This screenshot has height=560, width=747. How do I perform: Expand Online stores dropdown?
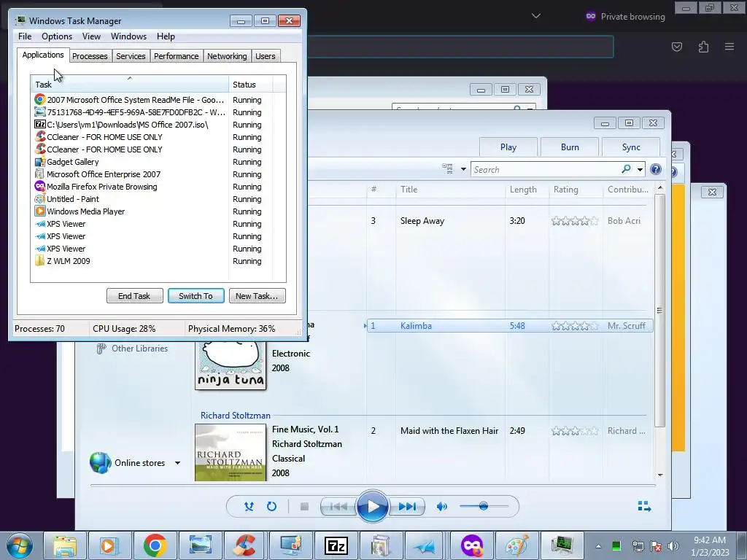click(x=177, y=463)
